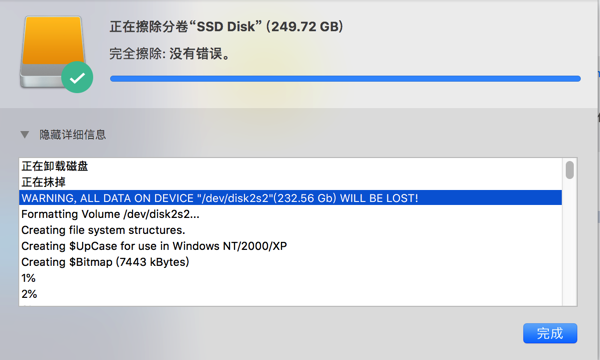Image resolution: width=600 pixels, height=360 pixels.
Task: Click the blank area right of the 2% line
Action: click(298, 294)
